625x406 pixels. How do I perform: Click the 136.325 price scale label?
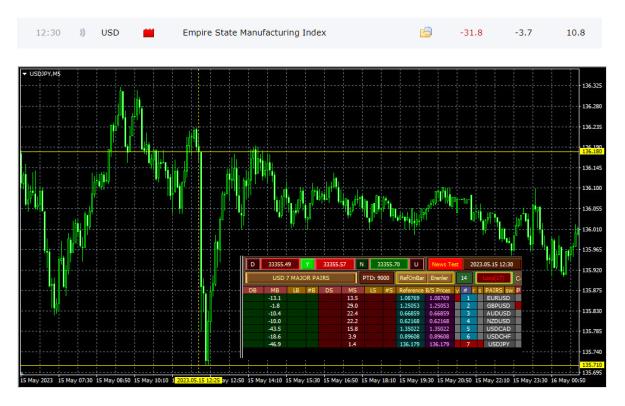click(x=592, y=86)
